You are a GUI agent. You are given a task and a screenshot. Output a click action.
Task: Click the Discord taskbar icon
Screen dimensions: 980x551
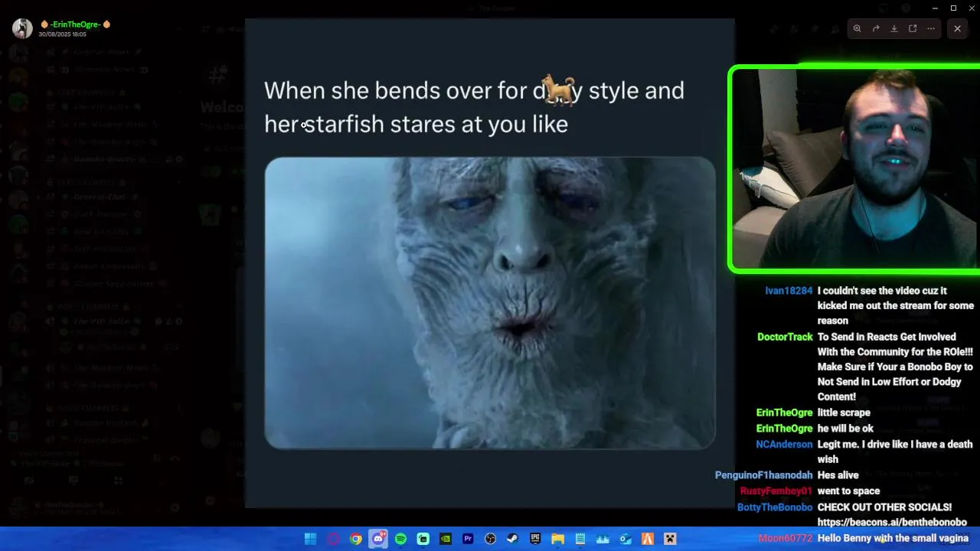[378, 539]
